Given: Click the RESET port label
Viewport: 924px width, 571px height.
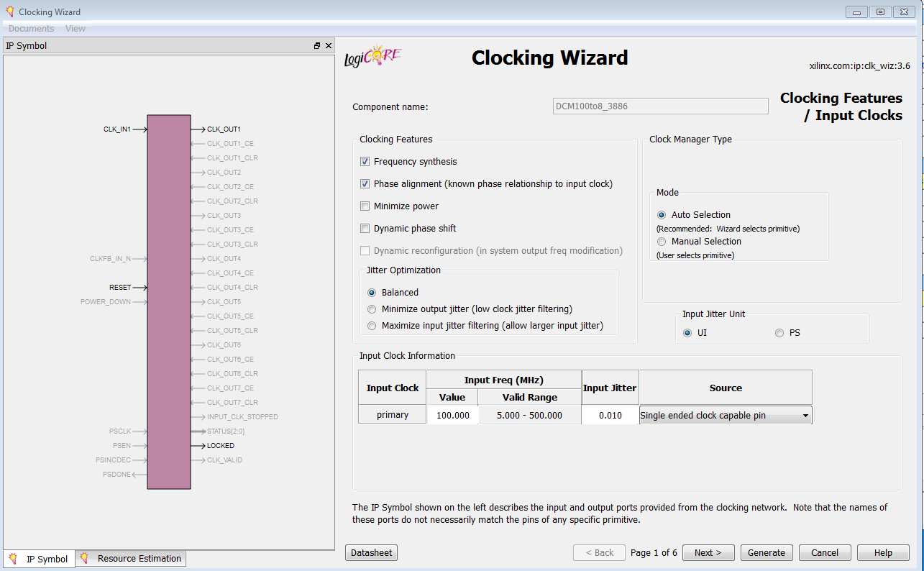Looking at the screenshot, I should (x=120, y=288).
